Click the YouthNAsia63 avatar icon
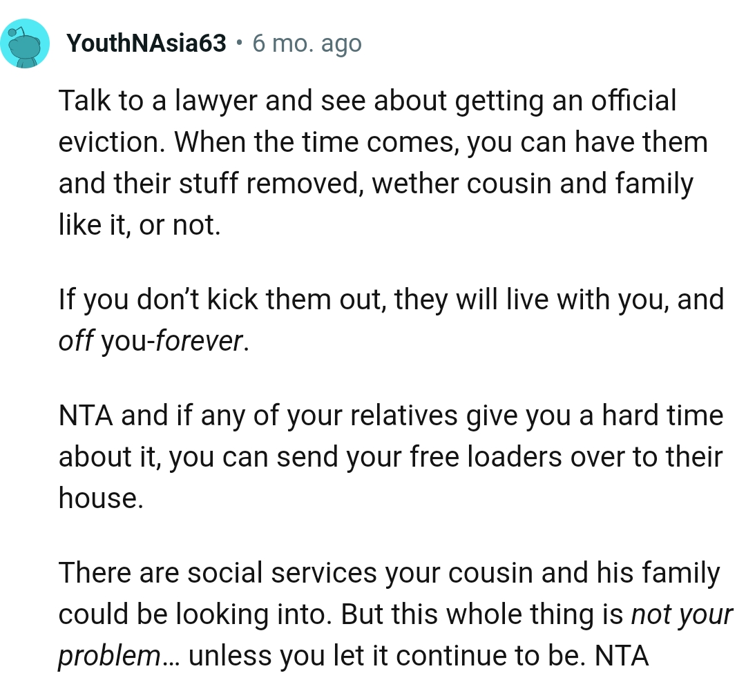Viewport: 746px width, 700px height. click(x=25, y=43)
